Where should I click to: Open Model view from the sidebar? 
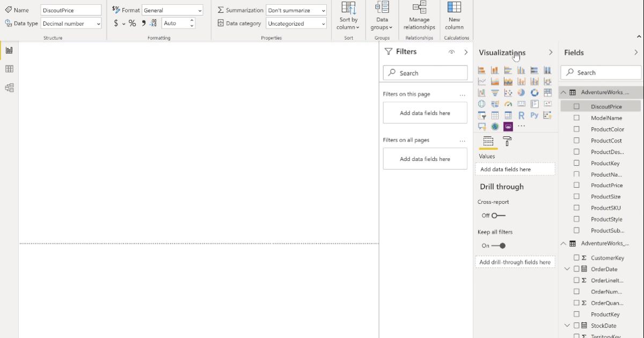pyautogui.click(x=9, y=87)
